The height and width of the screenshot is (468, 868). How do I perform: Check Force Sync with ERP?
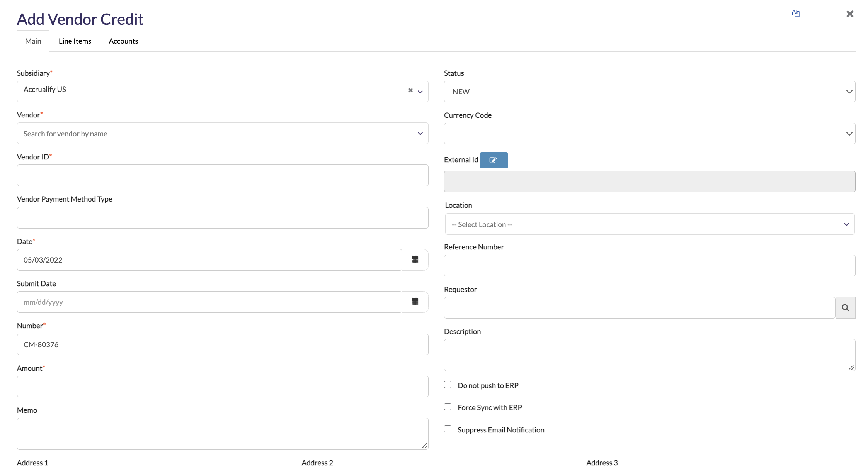click(x=448, y=407)
